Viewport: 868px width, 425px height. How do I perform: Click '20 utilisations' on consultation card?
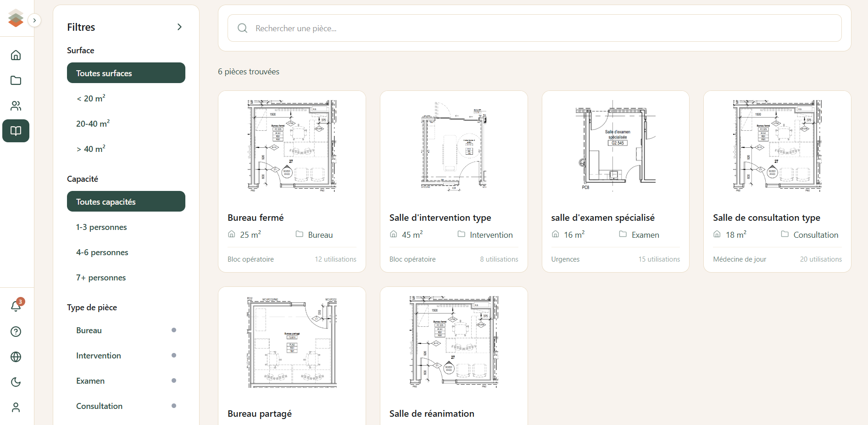pyautogui.click(x=821, y=259)
